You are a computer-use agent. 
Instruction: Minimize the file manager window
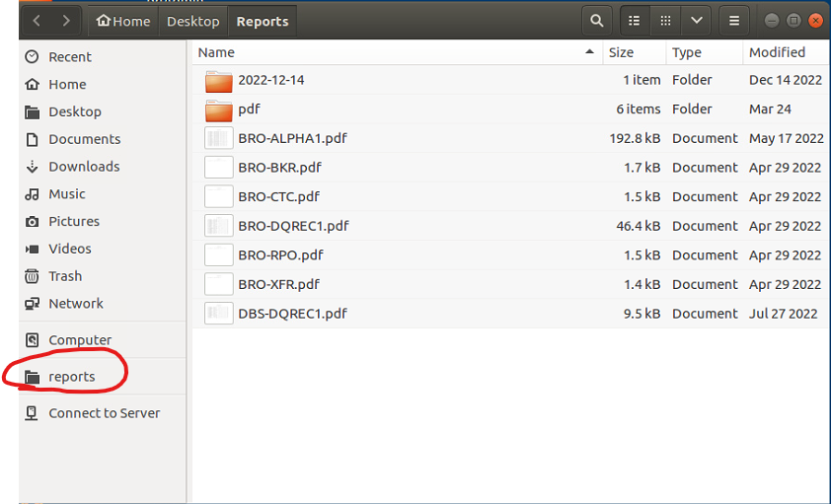[x=772, y=21]
